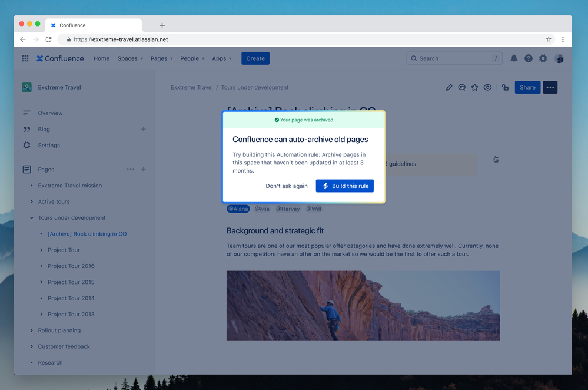Click the Overview sidebar icon

tap(26, 113)
